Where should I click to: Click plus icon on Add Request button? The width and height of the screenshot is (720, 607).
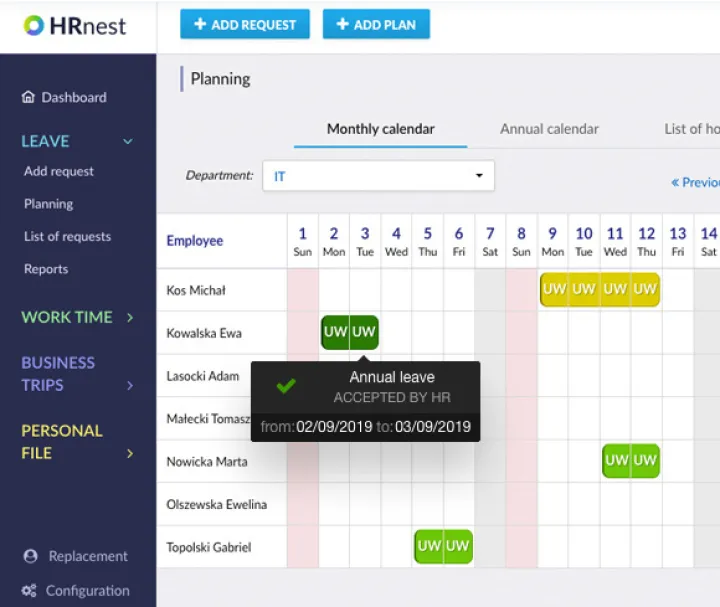200,25
